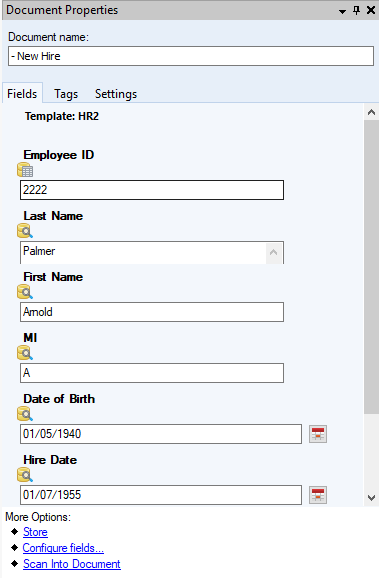The width and height of the screenshot is (379, 578).
Task: Click the MI field lookup icon
Action: coord(25,353)
